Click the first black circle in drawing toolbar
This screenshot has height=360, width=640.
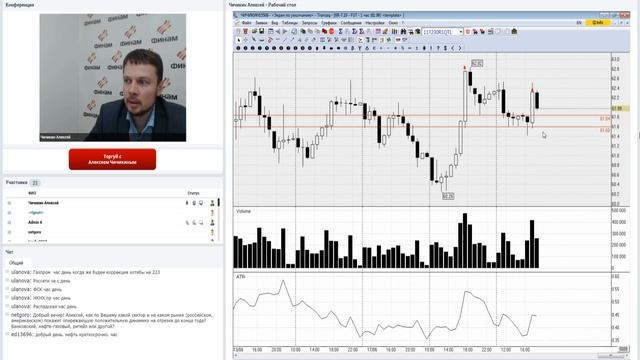(238, 48)
